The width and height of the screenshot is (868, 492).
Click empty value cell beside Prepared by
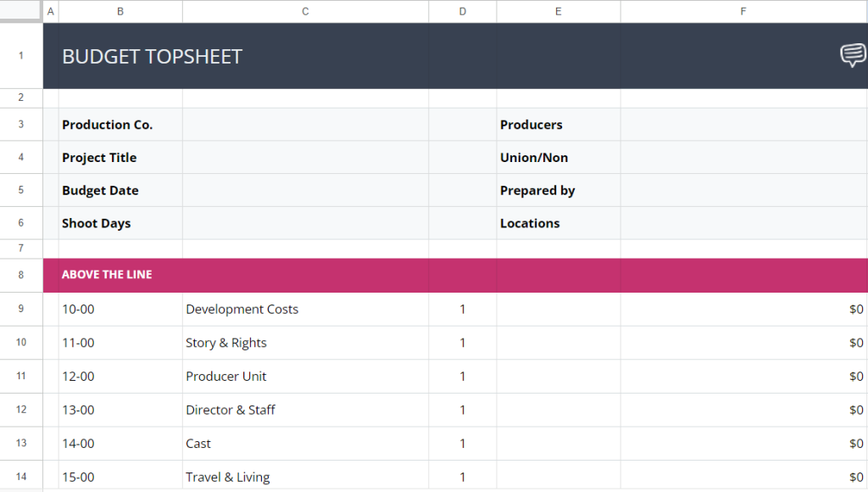point(744,190)
